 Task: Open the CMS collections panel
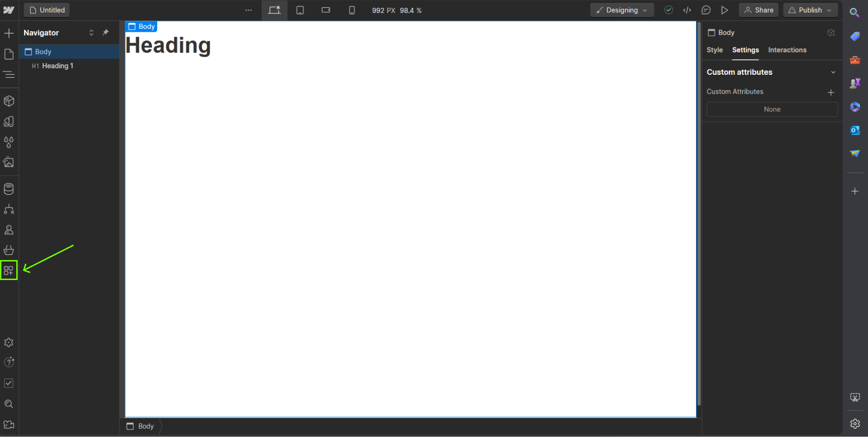point(9,189)
